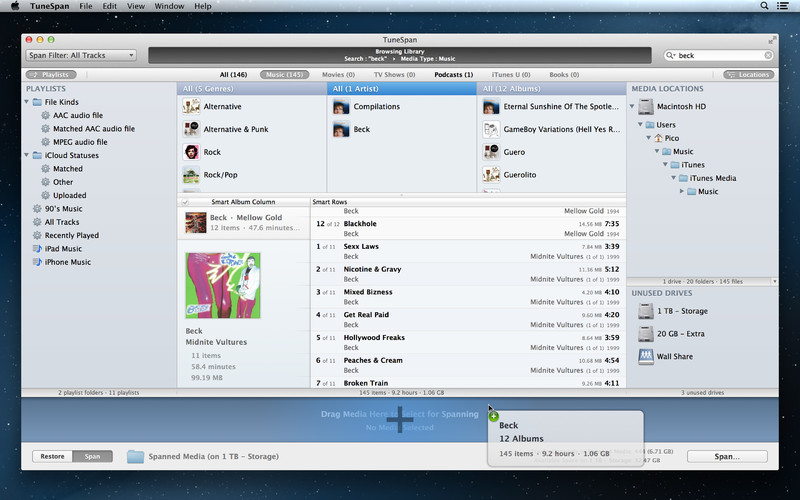Click the Midnite Vultures album cover

[x=223, y=286]
